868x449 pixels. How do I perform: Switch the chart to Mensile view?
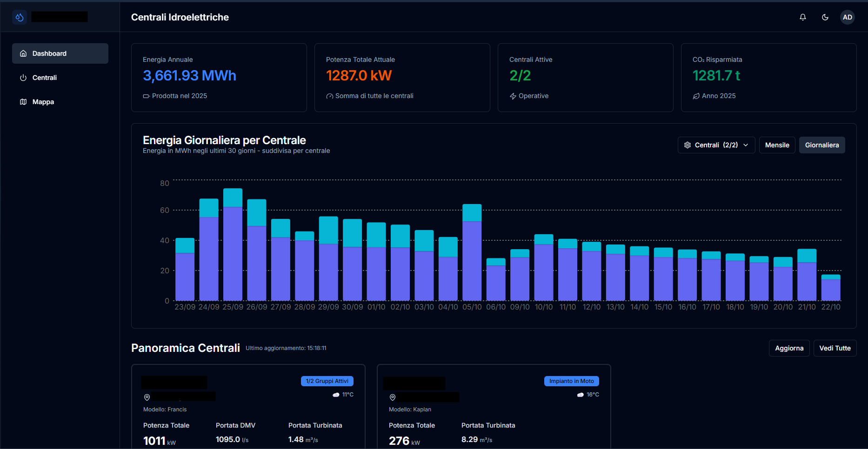point(777,145)
